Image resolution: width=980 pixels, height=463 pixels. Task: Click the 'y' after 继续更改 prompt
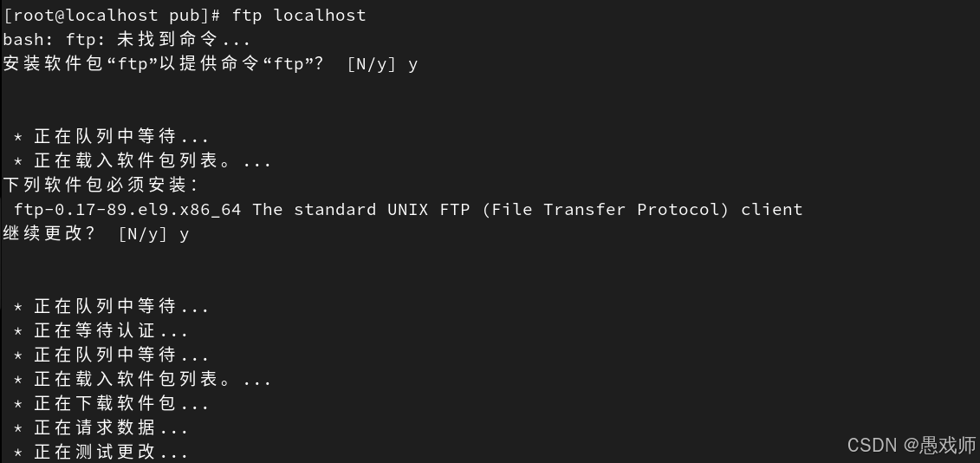click(x=184, y=235)
